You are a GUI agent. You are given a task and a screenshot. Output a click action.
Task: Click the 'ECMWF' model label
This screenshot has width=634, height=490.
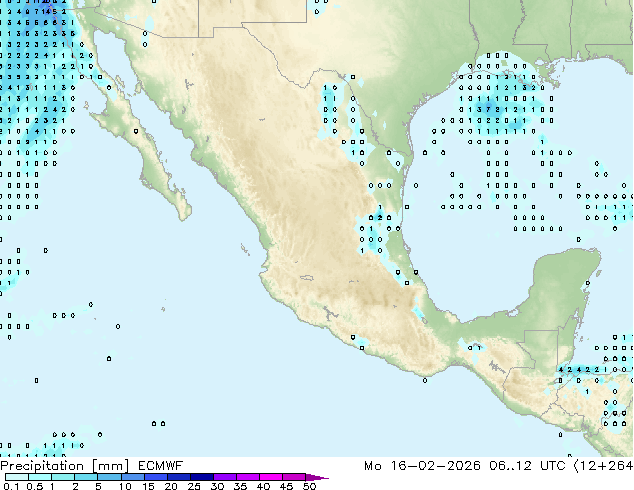[x=161, y=466]
